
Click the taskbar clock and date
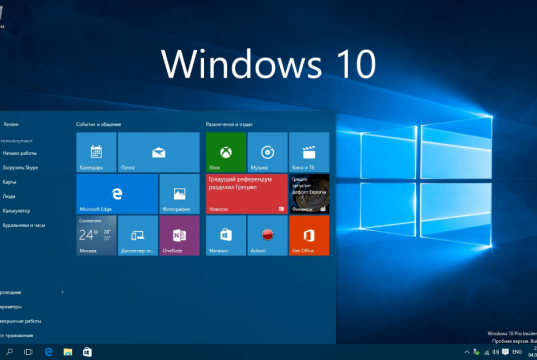tap(533, 351)
